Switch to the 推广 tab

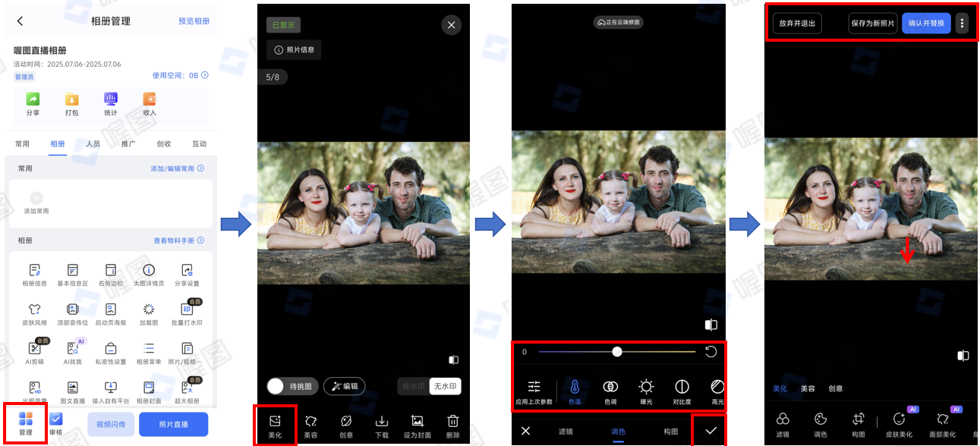128,143
